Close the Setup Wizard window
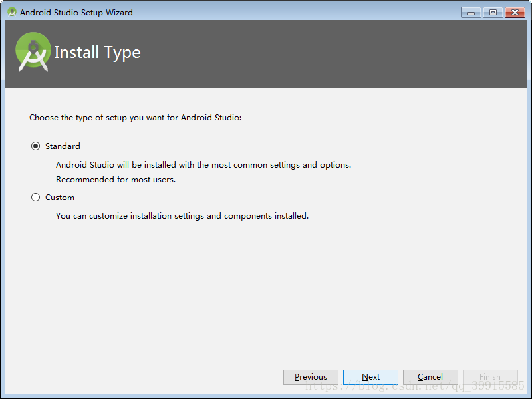Screen dimensions: 532x399 [515, 13]
